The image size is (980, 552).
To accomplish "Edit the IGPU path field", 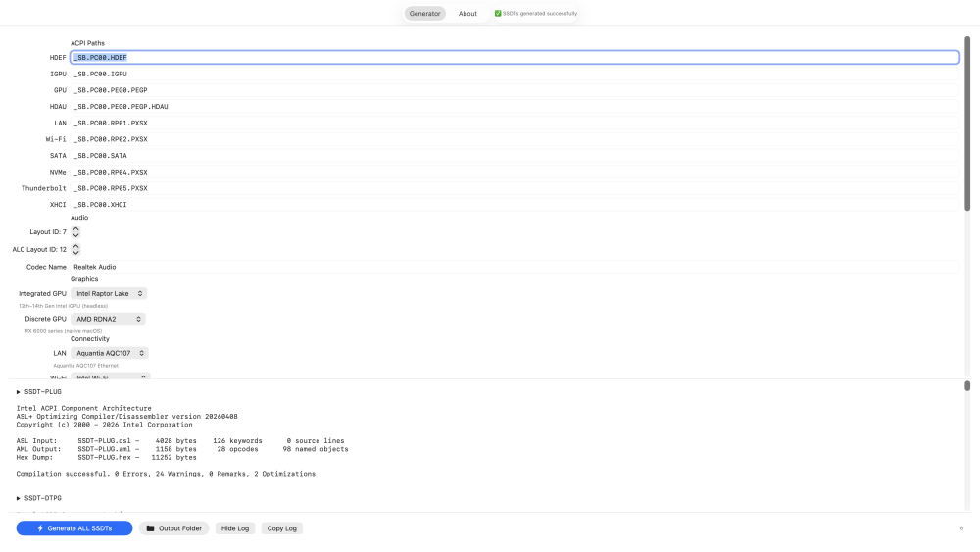I will [514, 74].
